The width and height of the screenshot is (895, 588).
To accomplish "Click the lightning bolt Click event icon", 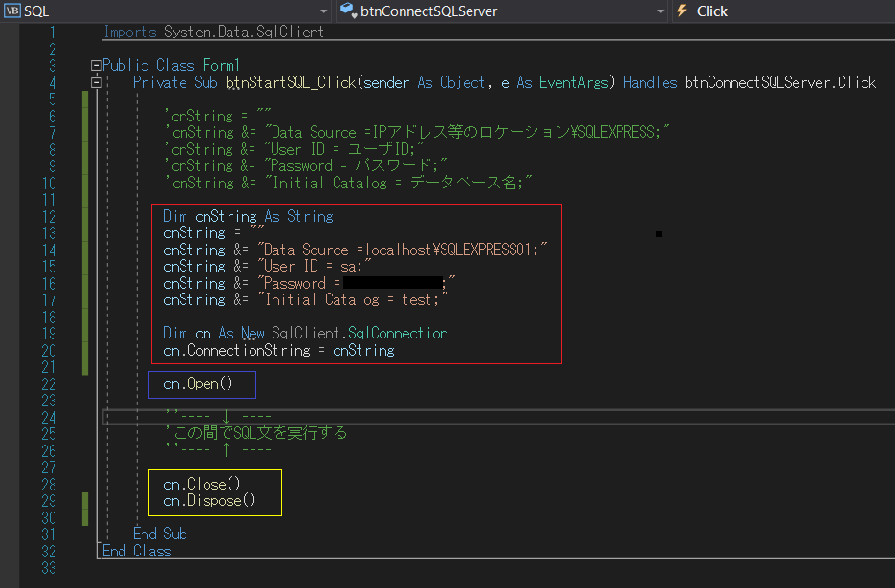I will 681,11.
